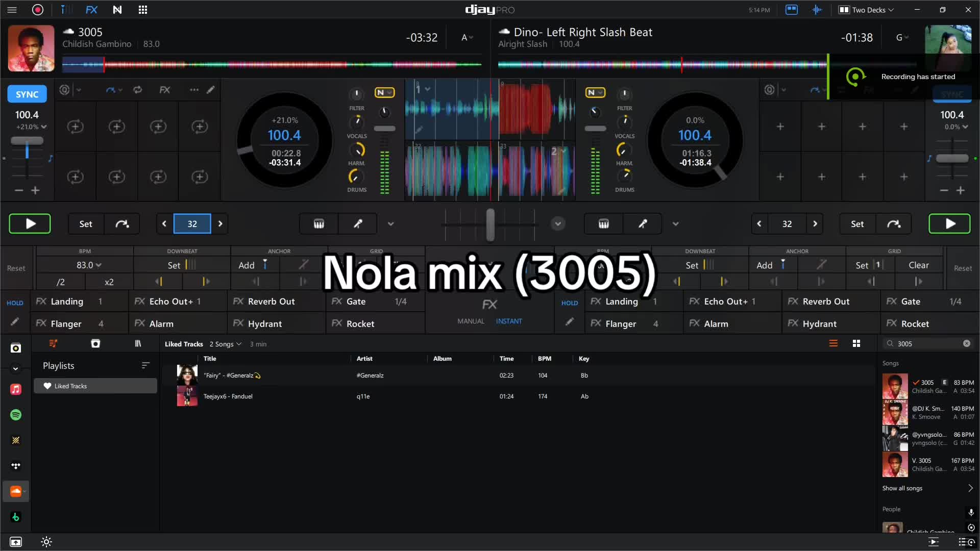This screenshot has width=980, height=551.
Task: Trigger Reverb Out FX on right deck
Action: (830, 302)
